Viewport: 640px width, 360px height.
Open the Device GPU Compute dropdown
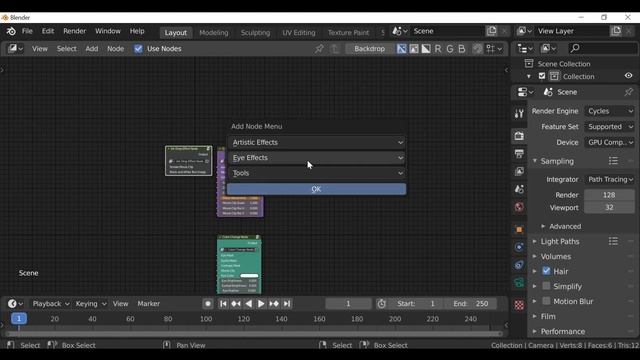(x=610, y=142)
